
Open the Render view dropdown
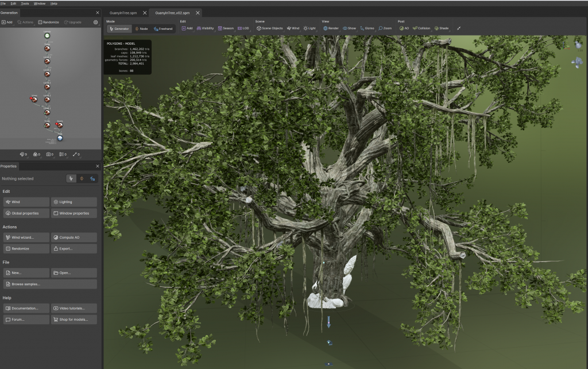[x=331, y=28]
